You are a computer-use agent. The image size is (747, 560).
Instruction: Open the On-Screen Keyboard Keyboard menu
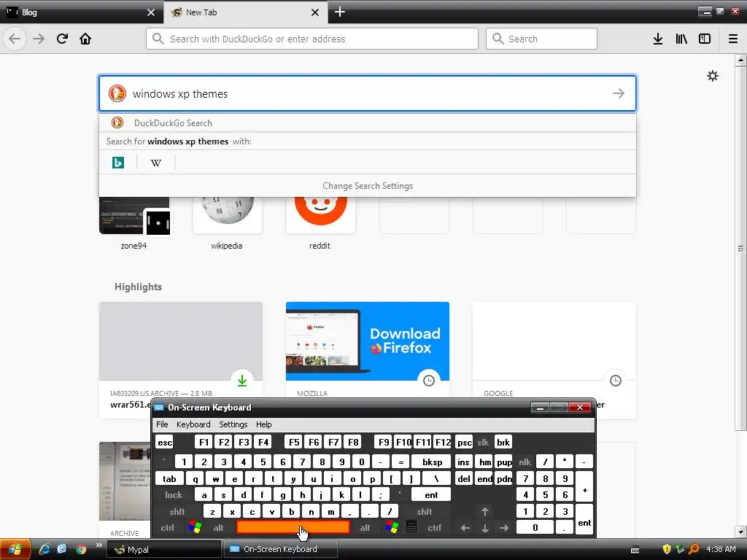pos(193,424)
